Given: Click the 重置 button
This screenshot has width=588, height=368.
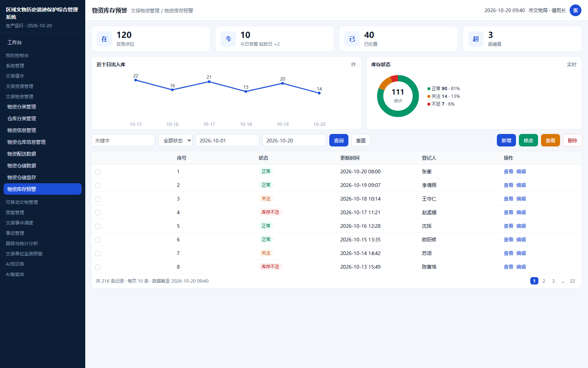Looking at the screenshot, I should pyautogui.click(x=361, y=140).
